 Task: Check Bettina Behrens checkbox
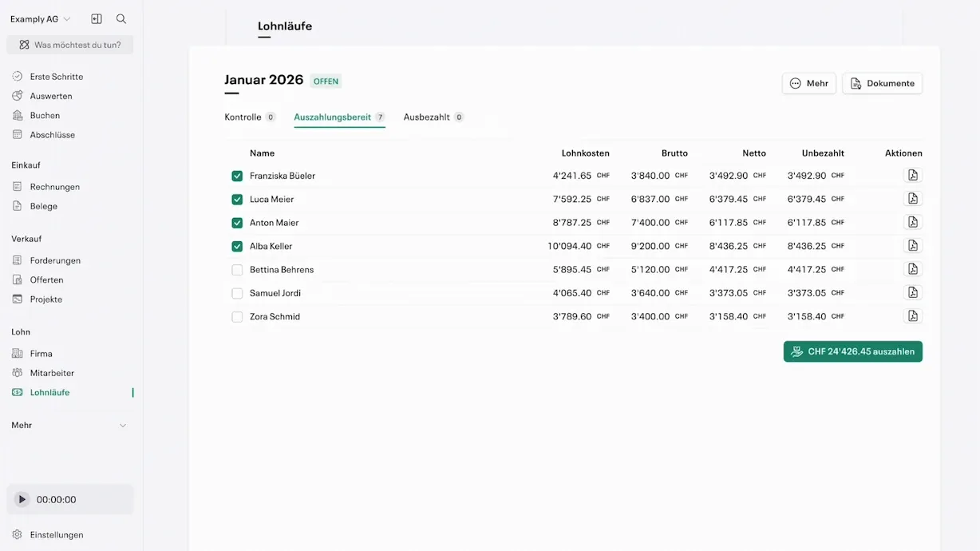237,270
